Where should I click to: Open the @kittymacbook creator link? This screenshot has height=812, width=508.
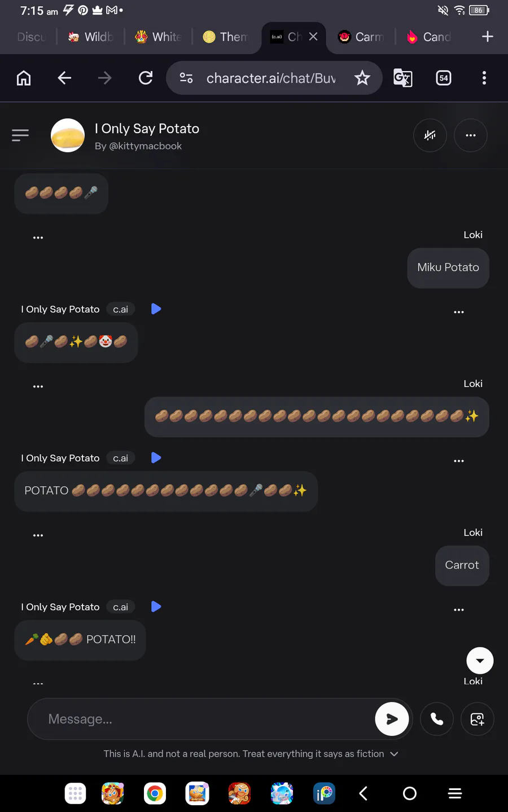click(138, 146)
